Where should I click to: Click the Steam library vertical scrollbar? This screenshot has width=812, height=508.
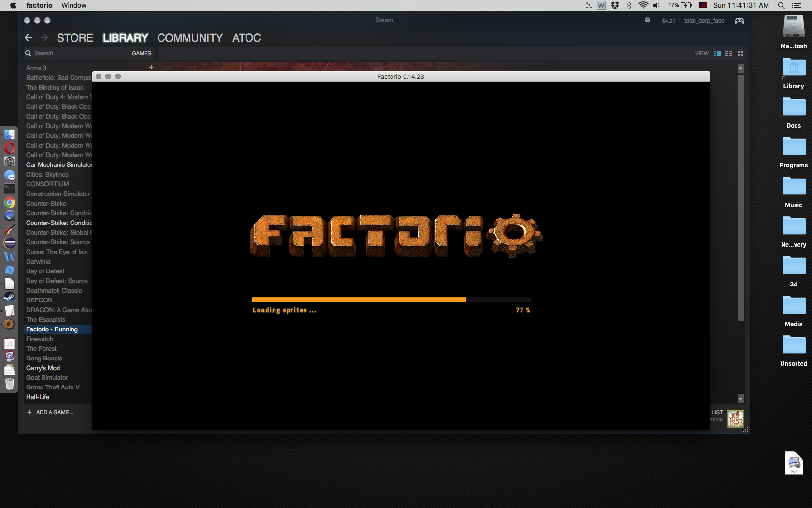[740, 197]
